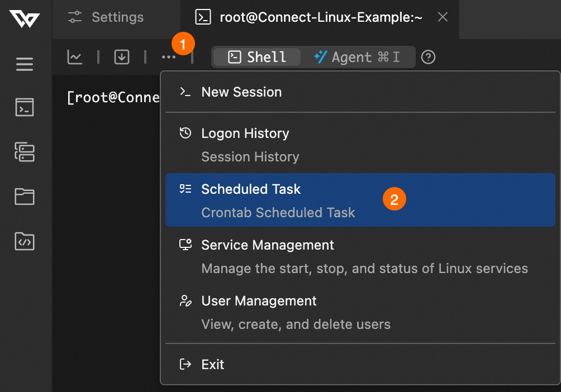Screen dimensions: 561x392
Task: Click the download icon in the toolbar
Action: click(122, 57)
